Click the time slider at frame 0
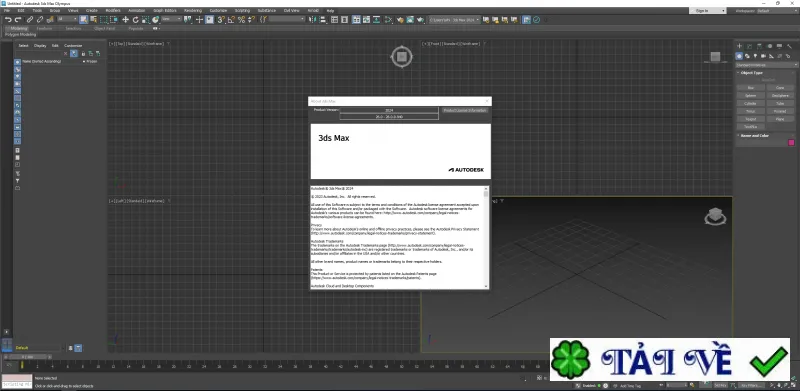800x391 pixels. pyautogui.click(x=27, y=357)
